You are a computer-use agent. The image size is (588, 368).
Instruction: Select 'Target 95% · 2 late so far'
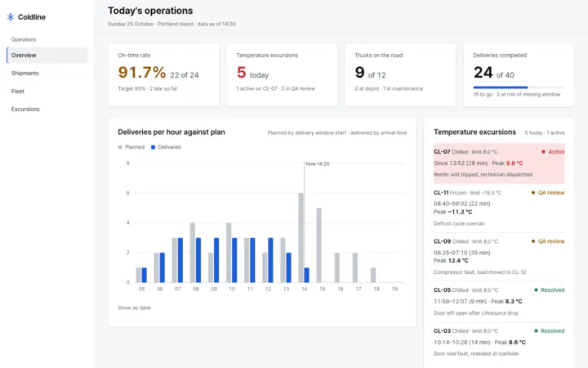pyautogui.click(x=148, y=88)
